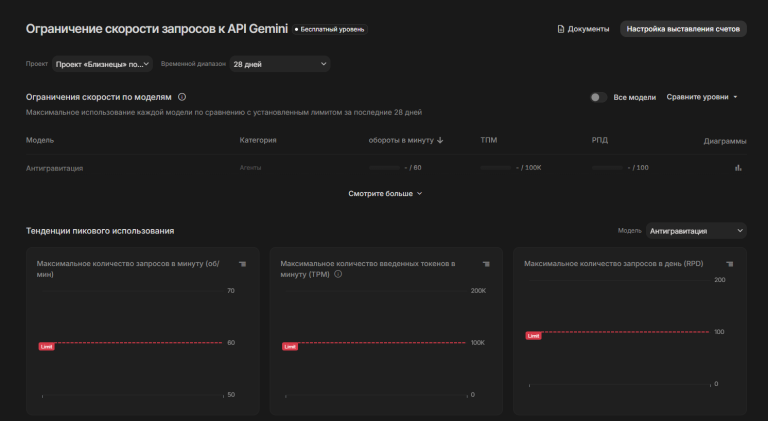Open the Модель Антигравитация dropdown
This screenshot has height=421, width=768.
point(696,231)
